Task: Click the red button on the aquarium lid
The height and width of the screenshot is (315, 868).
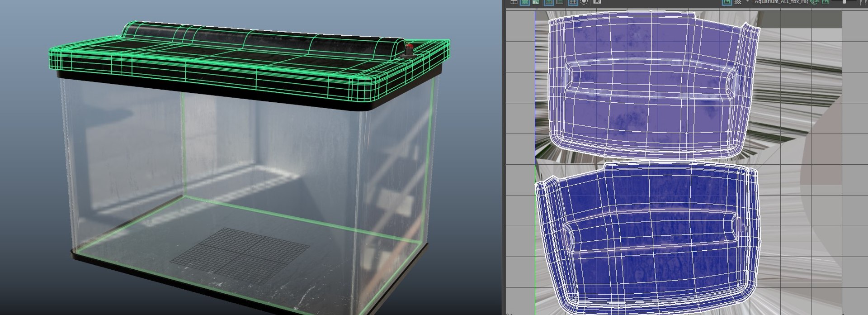Action: click(x=410, y=47)
